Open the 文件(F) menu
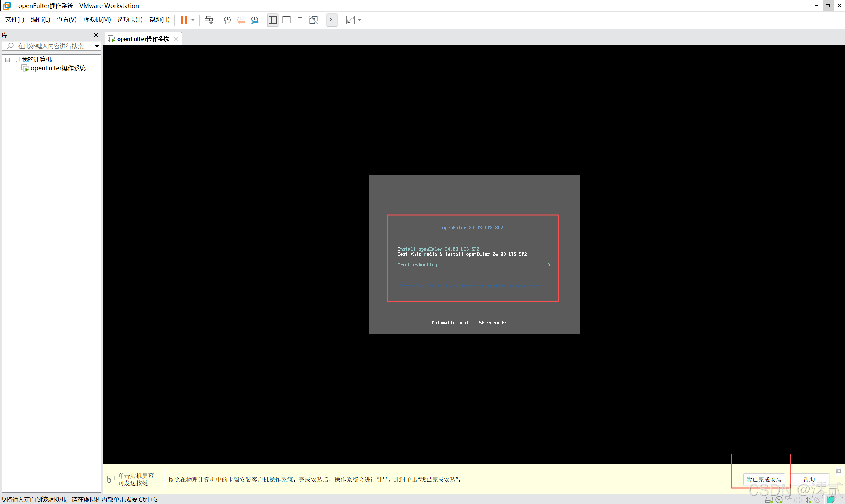845x504 pixels. [x=15, y=20]
